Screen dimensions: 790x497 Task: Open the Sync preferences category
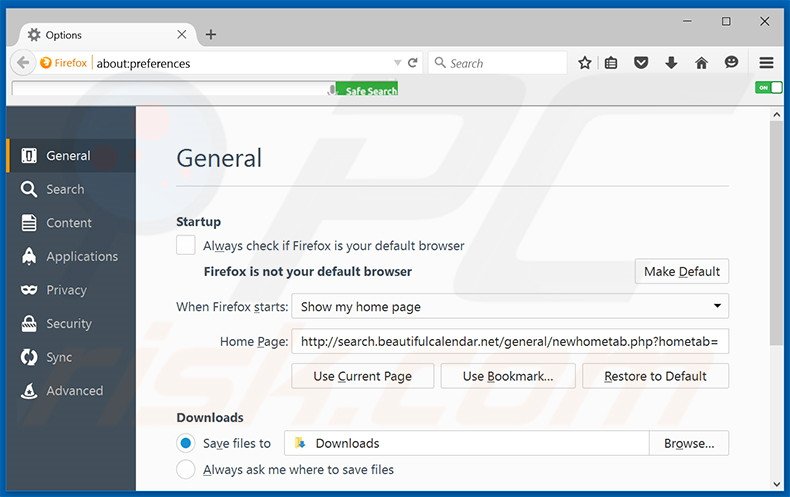click(71, 357)
